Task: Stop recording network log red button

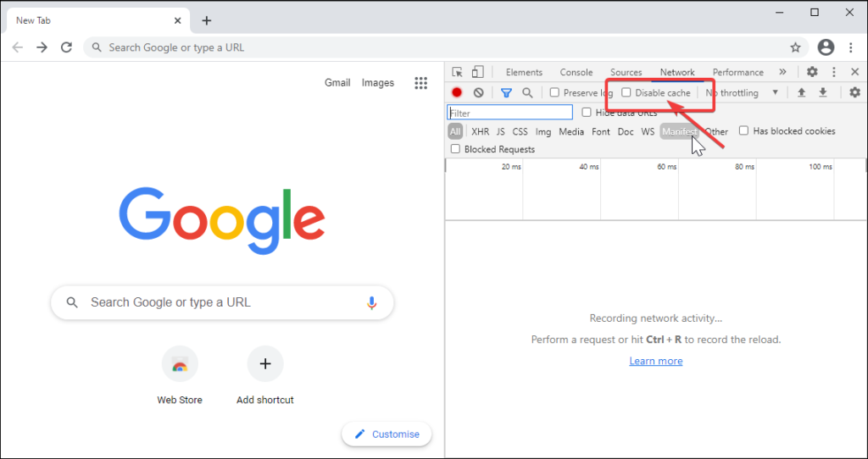Action: tap(457, 93)
